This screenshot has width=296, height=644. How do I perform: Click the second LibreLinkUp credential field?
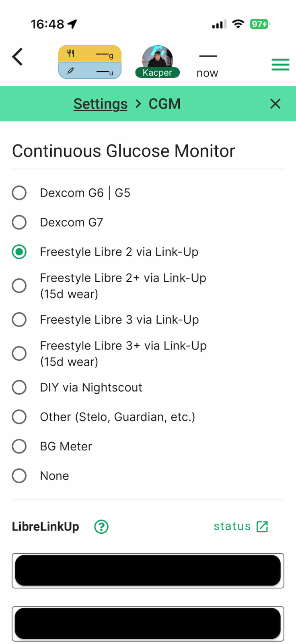[x=148, y=623]
